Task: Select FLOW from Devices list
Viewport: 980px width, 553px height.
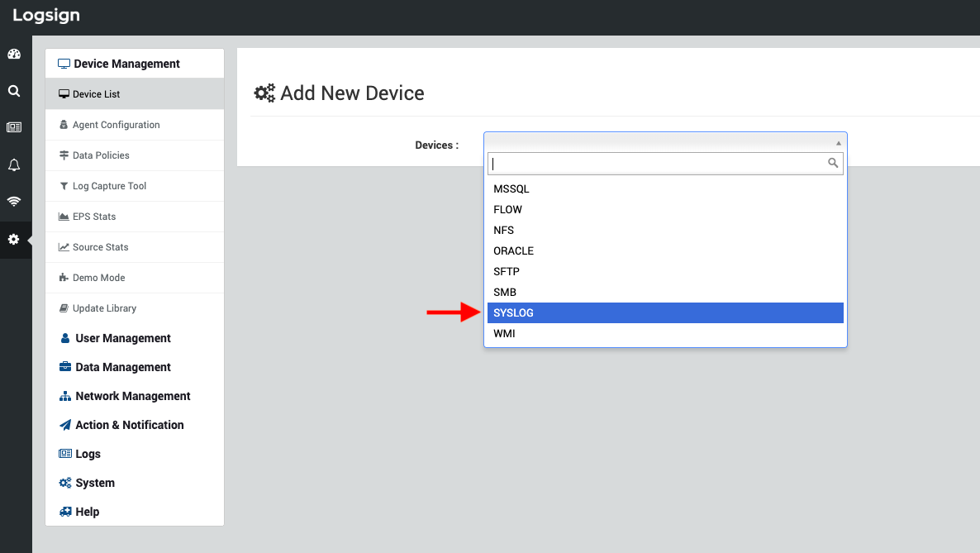Action: click(x=665, y=210)
